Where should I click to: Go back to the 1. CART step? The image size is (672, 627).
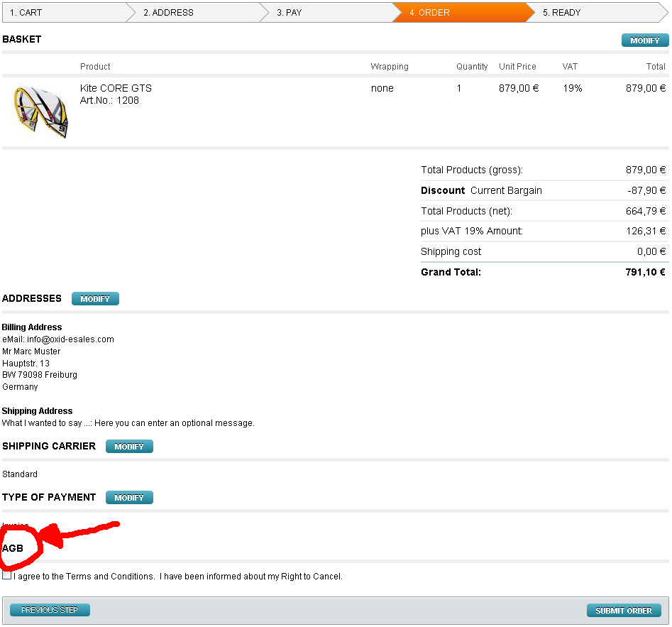pos(26,13)
